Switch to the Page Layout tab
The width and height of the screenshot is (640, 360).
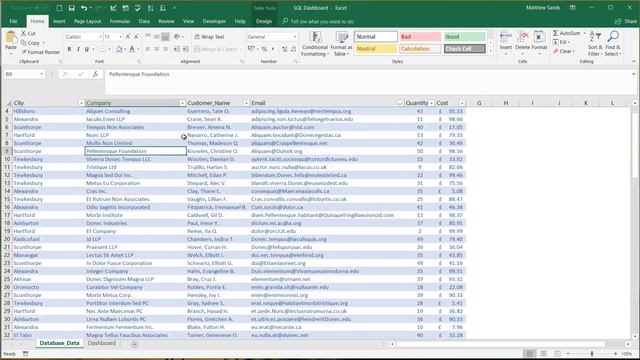pyautogui.click(x=87, y=21)
